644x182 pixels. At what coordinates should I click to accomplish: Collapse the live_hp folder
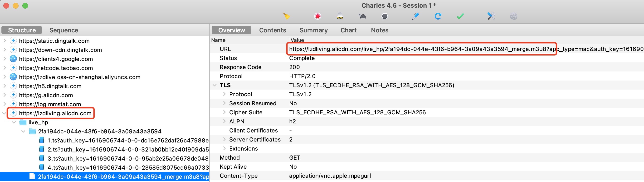click(x=14, y=122)
